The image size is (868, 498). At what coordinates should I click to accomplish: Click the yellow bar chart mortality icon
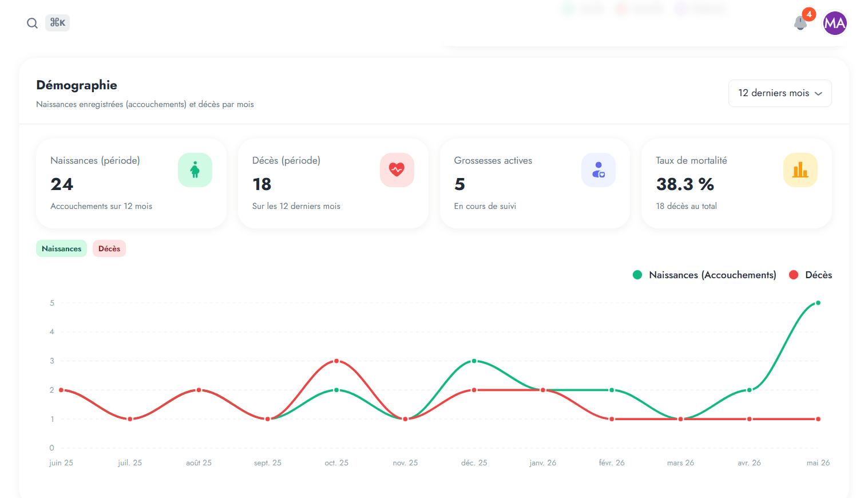pos(800,170)
